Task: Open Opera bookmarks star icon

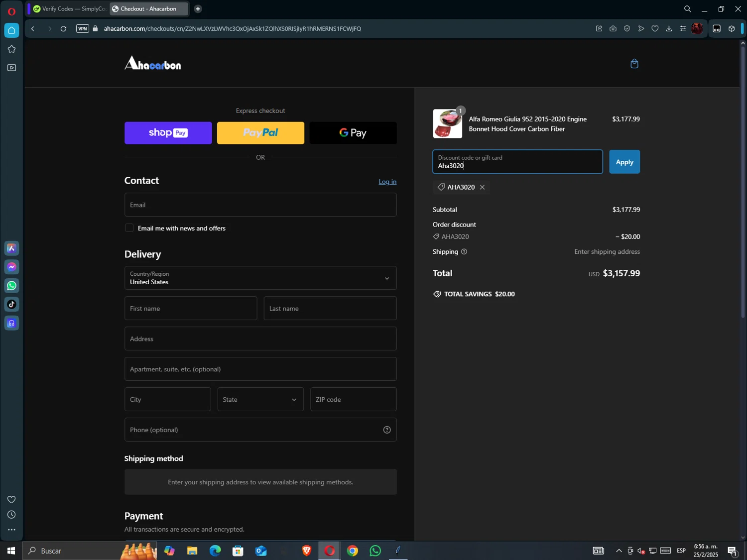Action: 11,49
